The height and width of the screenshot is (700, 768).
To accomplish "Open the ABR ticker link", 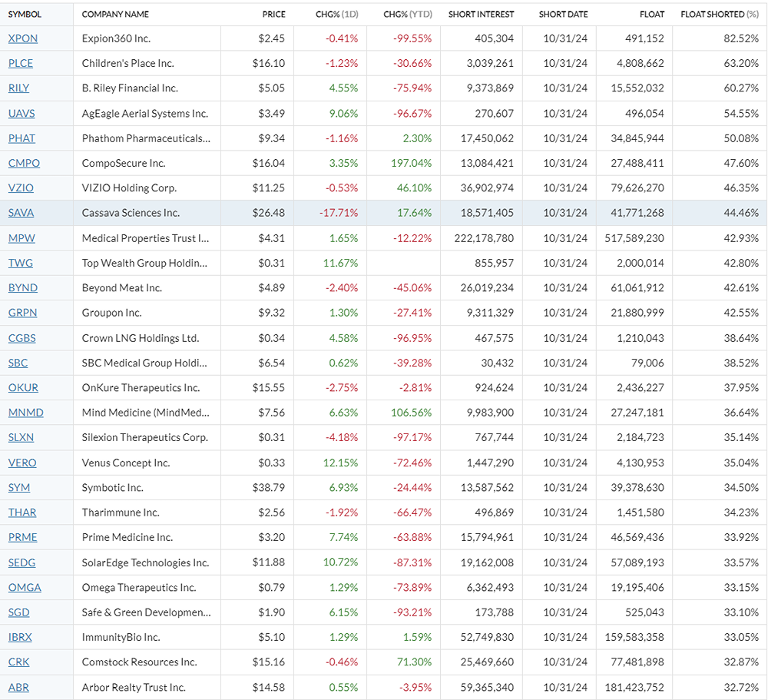I will [x=18, y=687].
